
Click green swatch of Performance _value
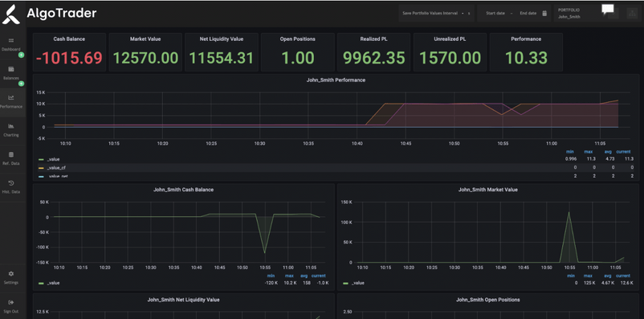(x=41, y=159)
